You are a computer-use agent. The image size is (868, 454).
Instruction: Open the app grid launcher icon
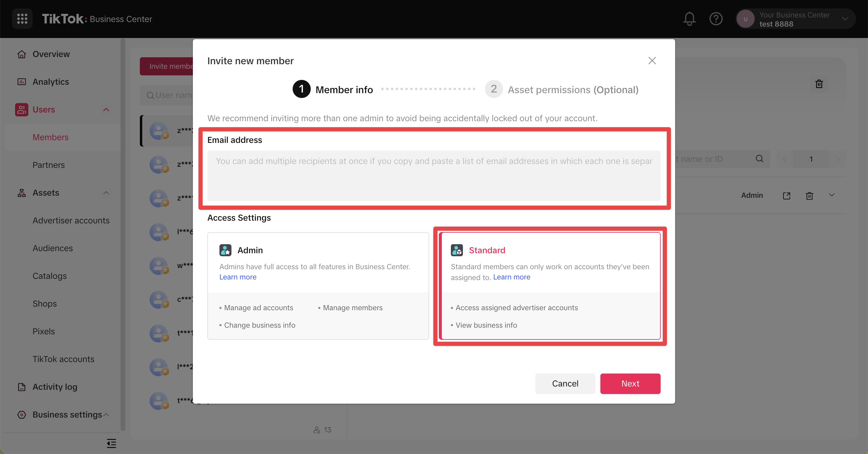point(22,19)
